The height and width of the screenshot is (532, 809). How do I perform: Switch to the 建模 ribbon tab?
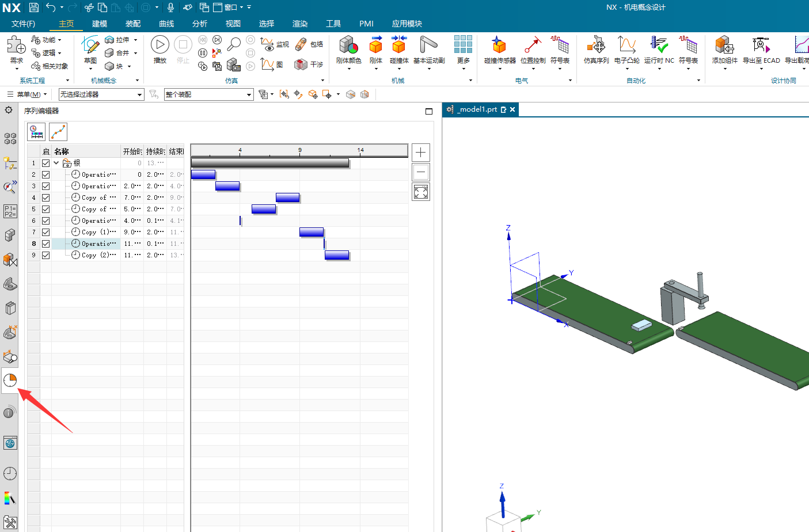(100, 24)
